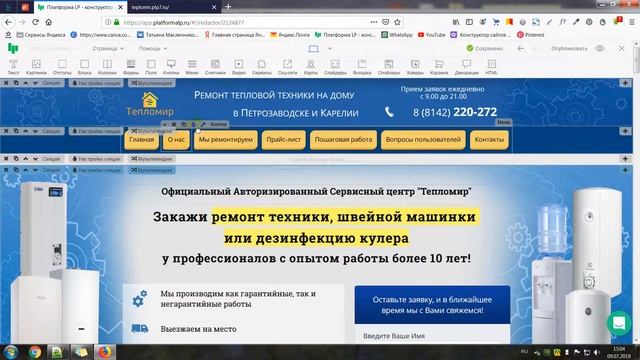Viewport: 640px width, 360px height.
Task: Select the Колонки columns tool
Action: pyautogui.click(x=107, y=67)
